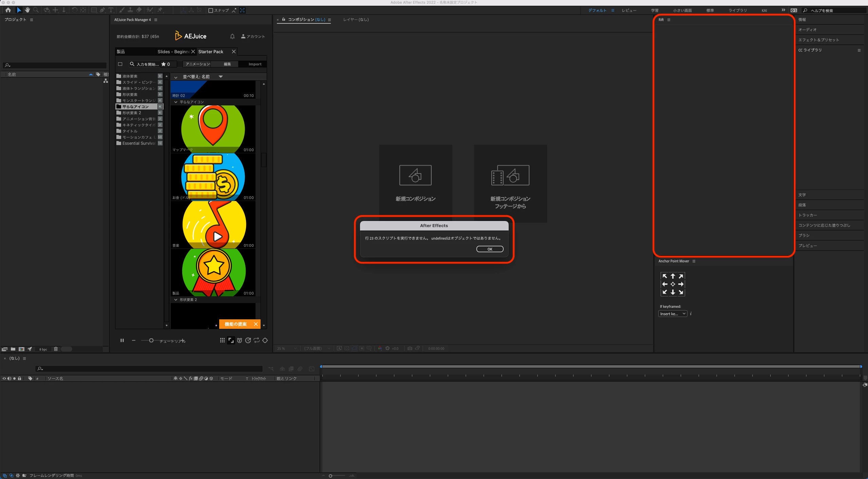This screenshot has height=479, width=868.
Task: Open the 並べ替え: 名前 sort dropdown
Action: pyautogui.click(x=203, y=77)
